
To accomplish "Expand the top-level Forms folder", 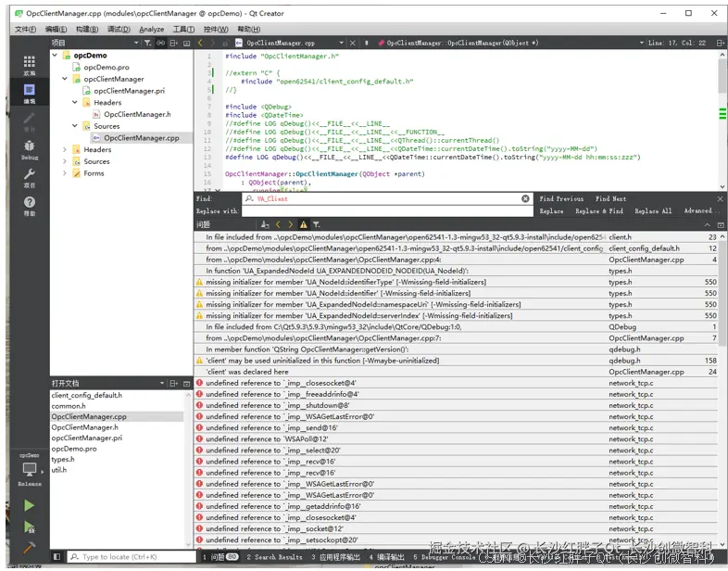I will tap(65, 172).
